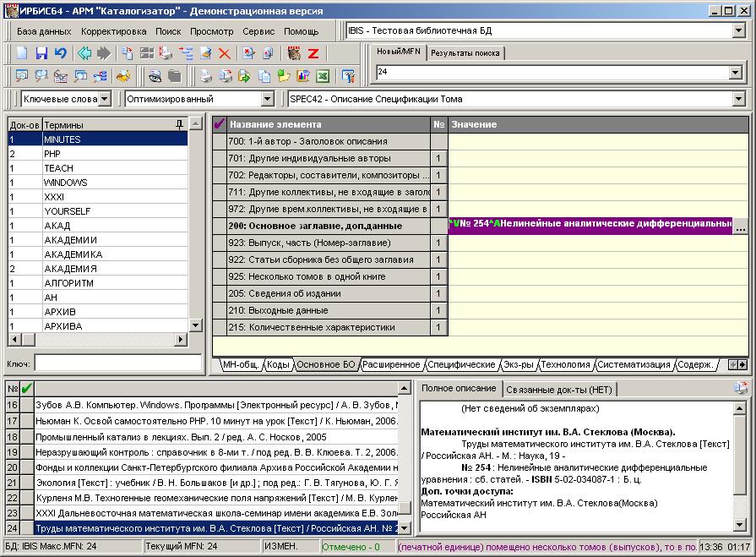Image resolution: width=756 pixels, height=557 pixels.
Task: Save the record with the floppy disk icon
Action: (41, 52)
